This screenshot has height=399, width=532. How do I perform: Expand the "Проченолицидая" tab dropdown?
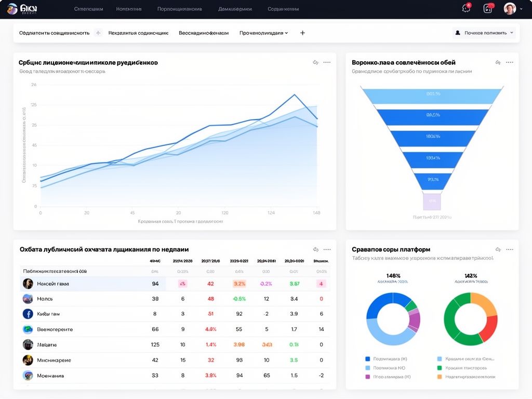point(263,33)
